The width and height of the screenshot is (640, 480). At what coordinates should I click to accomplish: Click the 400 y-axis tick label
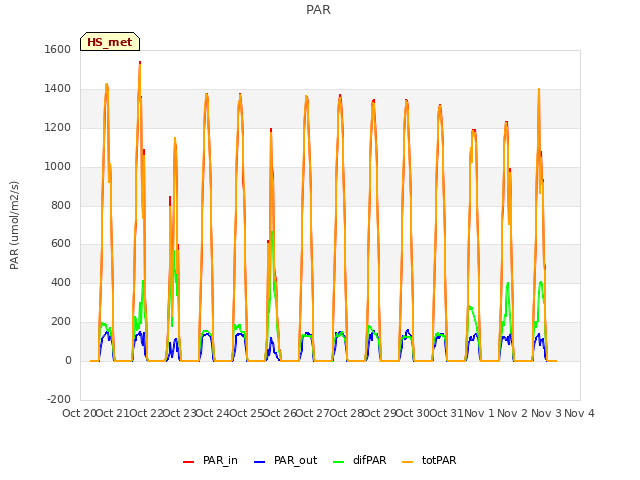[x=61, y=282]
